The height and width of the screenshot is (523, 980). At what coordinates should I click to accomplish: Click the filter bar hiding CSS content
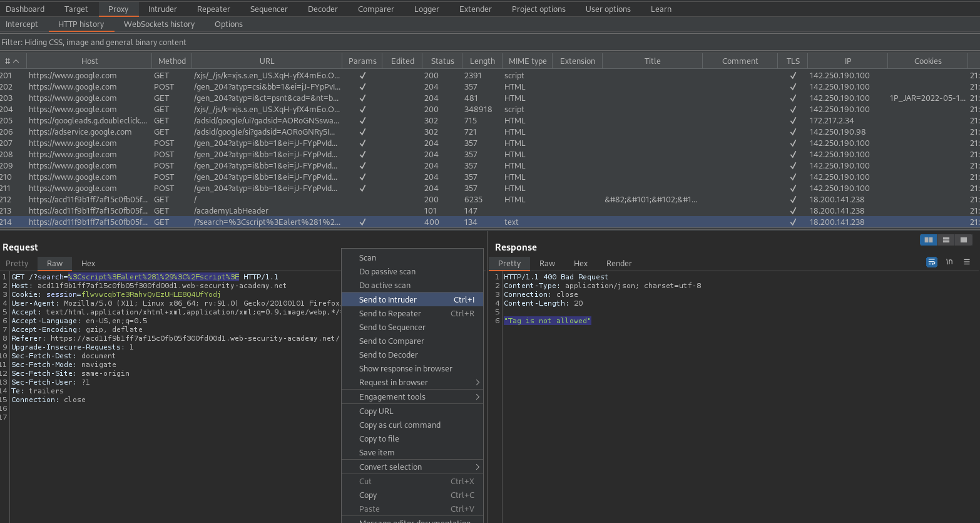(490, 42)
